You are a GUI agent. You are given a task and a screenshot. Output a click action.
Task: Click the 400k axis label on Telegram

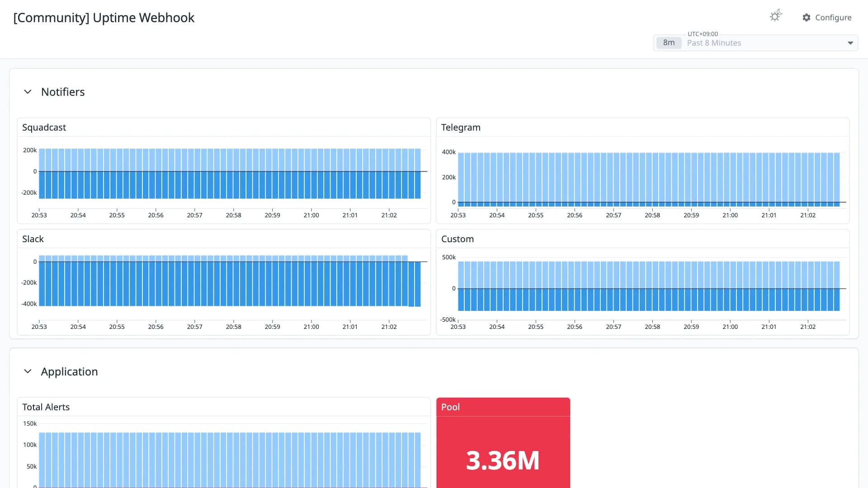point(449,152)
